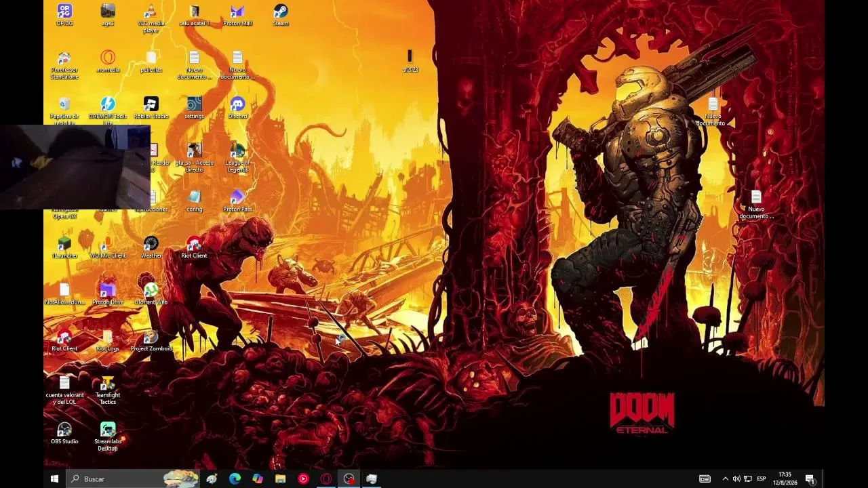Open the clock showing 17:35
The image size is (868, 488).
(x=785, y=479)
